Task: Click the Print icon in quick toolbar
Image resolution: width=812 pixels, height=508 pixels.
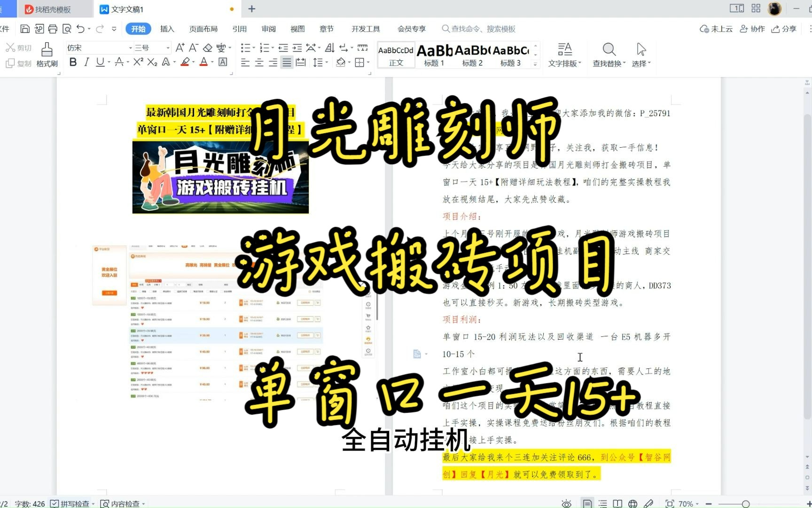Action: [x=53, y=29]
